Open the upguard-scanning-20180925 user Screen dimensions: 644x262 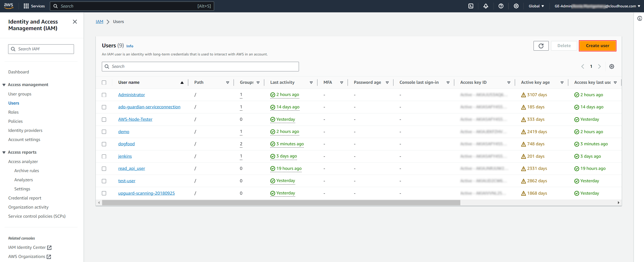146,193
